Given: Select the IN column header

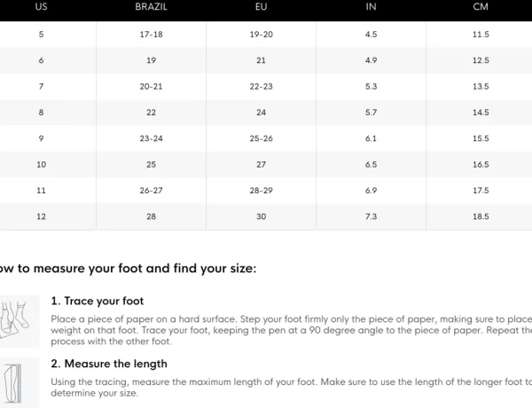Looking at the screenshot, I should (371, 7).
